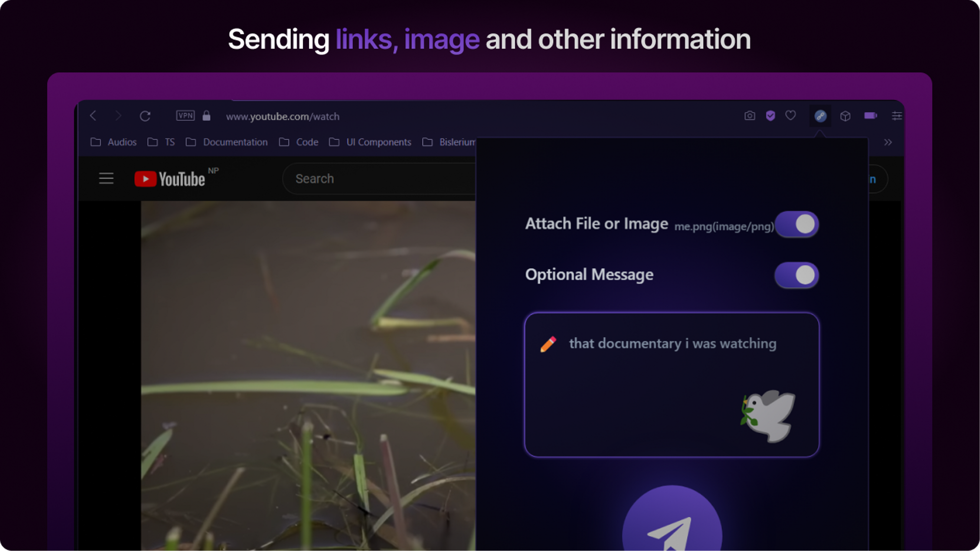This screenshot has width=980, height=551.
Task: Add page to favorites with heart icon
Action: pyautogui.click(x=791, y=115)
